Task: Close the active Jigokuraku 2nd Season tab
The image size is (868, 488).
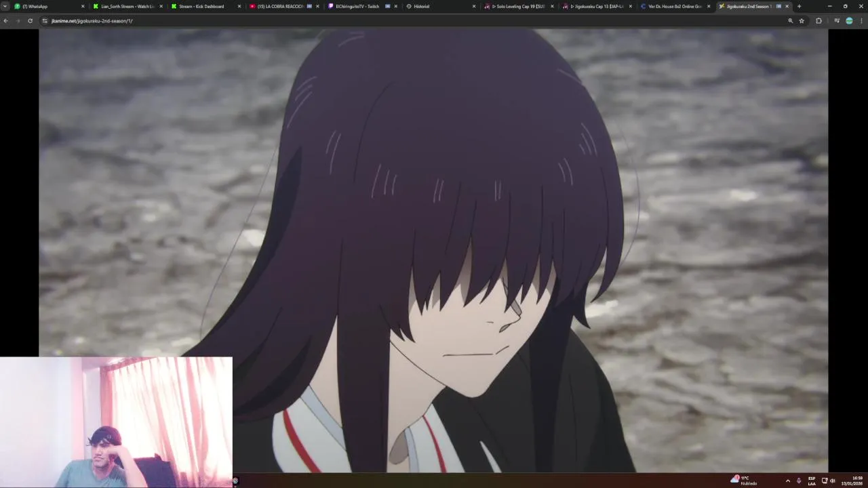Action: [787, 6]
